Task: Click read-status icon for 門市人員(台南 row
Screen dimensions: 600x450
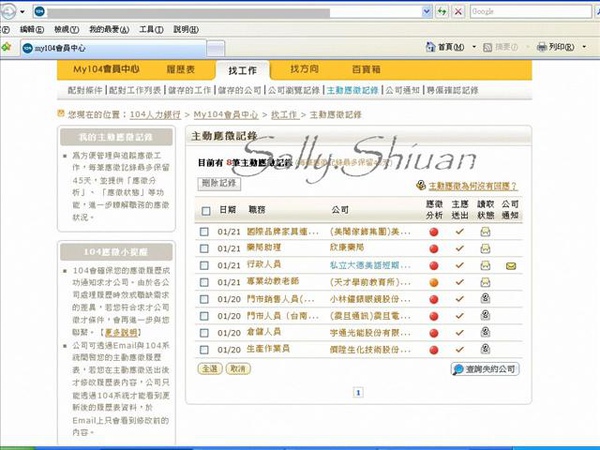Action: coord(485,315)
